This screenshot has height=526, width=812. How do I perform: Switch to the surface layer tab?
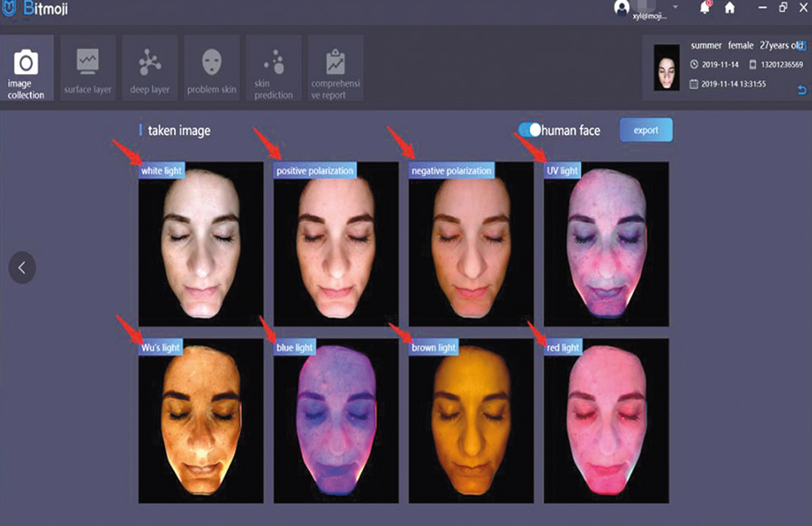(x=88, y=68)
